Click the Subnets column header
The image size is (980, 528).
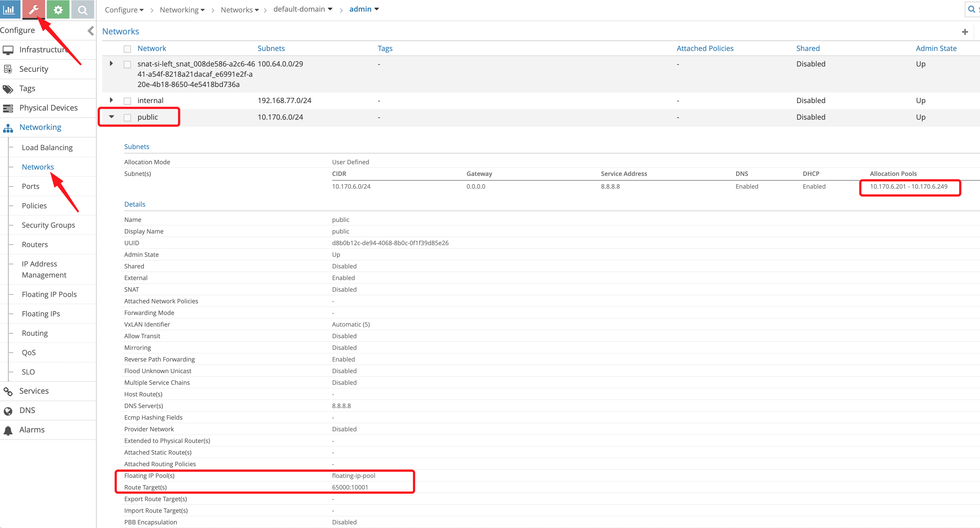coord(271,48)
